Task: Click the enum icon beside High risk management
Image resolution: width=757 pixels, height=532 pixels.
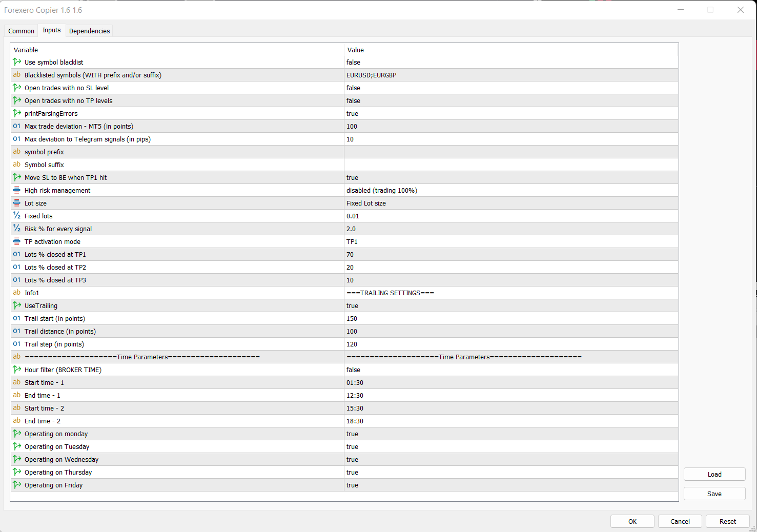Action: [x=17, y=190]
